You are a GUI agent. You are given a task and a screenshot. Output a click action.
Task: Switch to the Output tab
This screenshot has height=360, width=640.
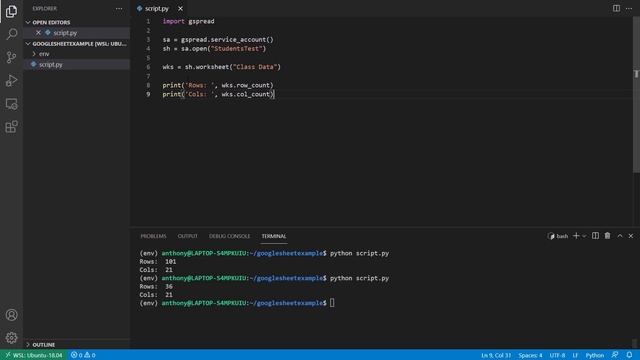187,236
